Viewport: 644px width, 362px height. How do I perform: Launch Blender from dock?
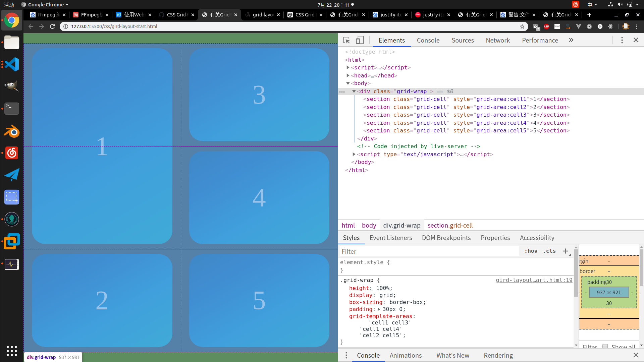point(12,131)
